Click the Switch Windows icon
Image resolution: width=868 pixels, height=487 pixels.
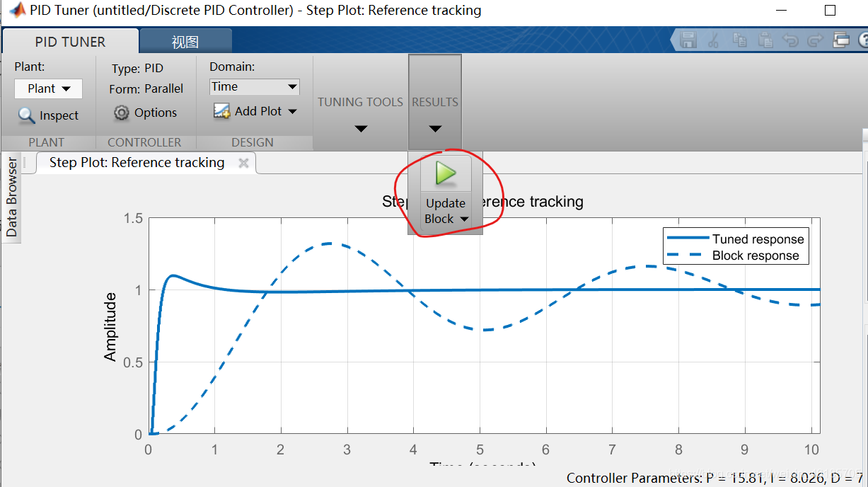tap(841, 40)
